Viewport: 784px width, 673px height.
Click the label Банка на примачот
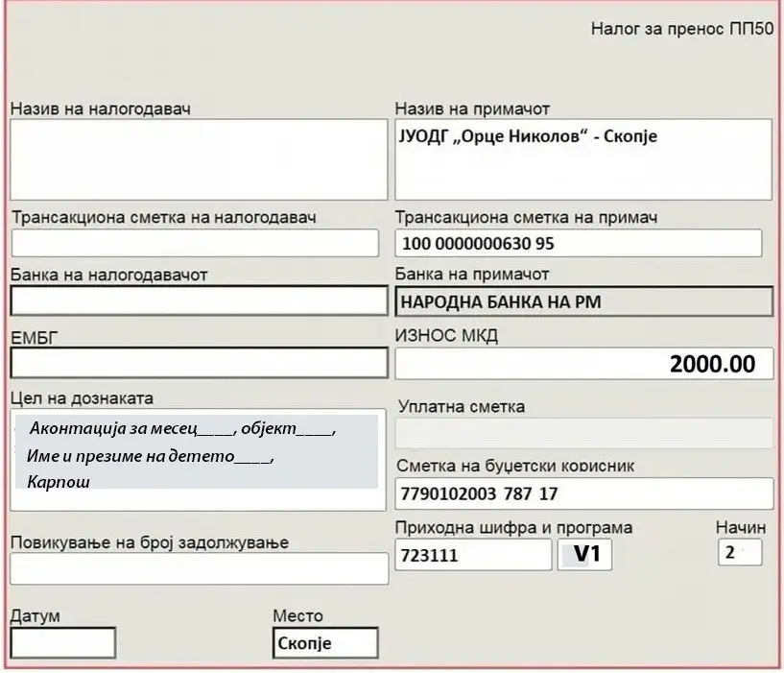coord(472,274)
